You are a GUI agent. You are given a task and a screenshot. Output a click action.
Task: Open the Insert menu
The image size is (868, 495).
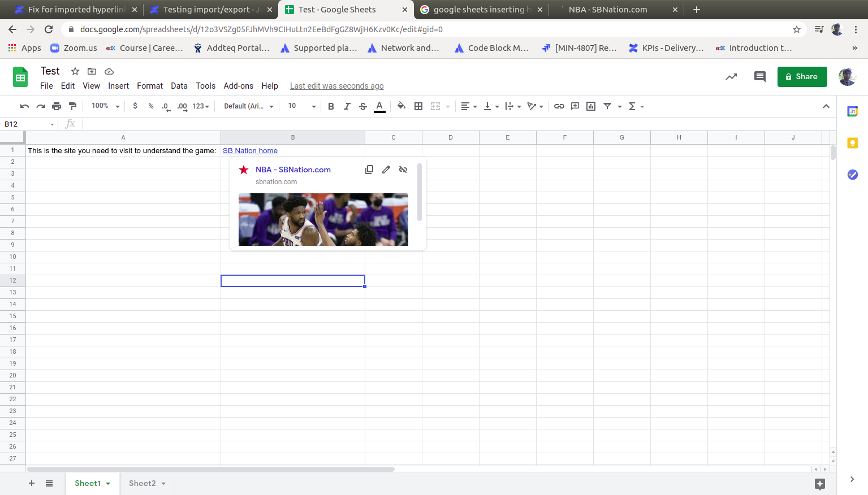click(x=118, y=86)
